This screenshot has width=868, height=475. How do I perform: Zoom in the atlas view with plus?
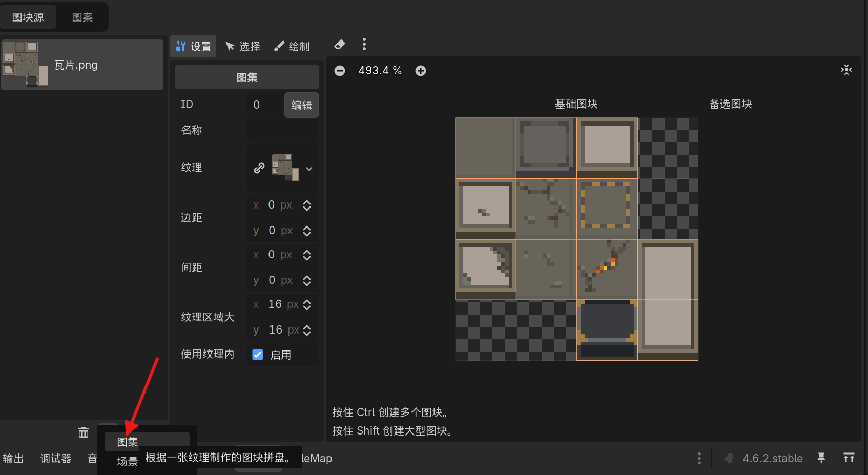(421, 71)
